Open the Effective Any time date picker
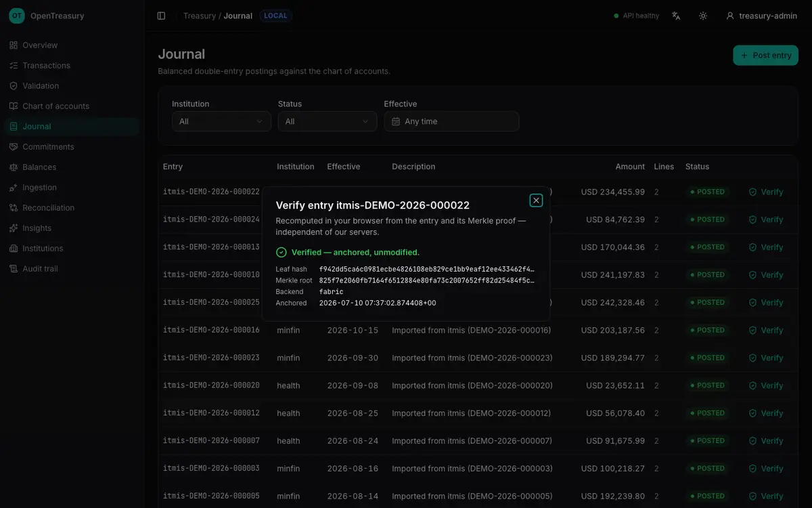Screen dimensions: 812x508 [x=451, y=121]
